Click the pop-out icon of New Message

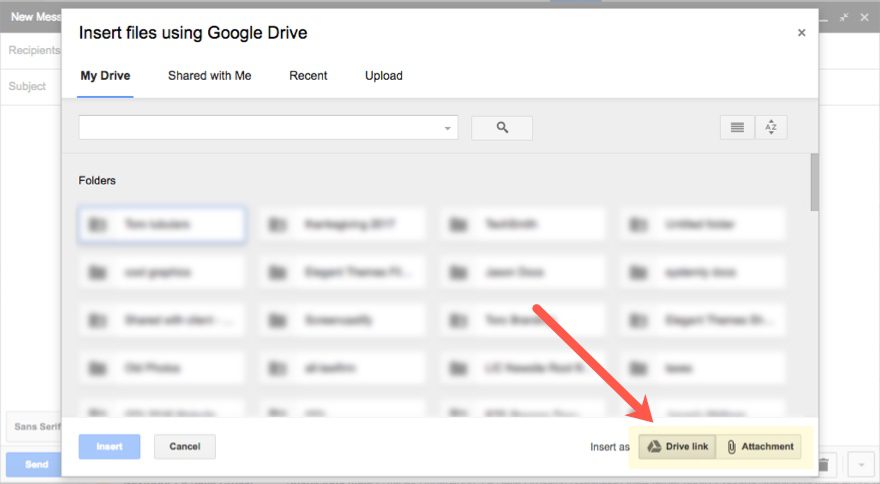(x=844, y=17)
